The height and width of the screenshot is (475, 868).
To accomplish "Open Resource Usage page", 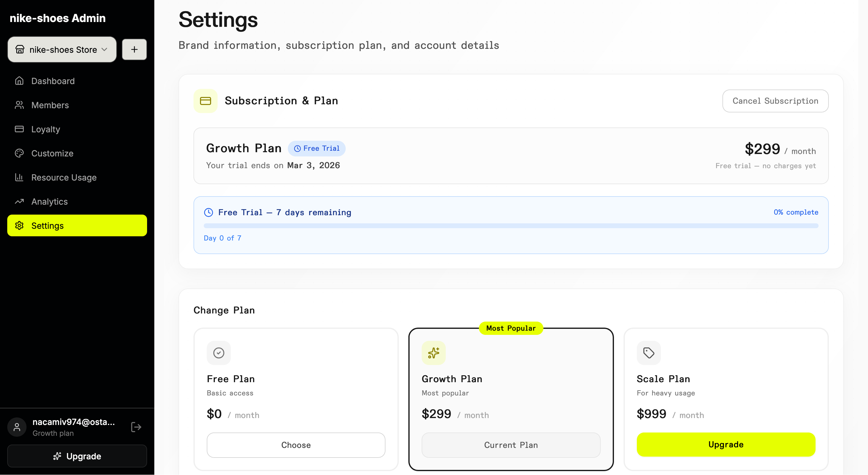I will pyautogui.click(x=64, y=177).
